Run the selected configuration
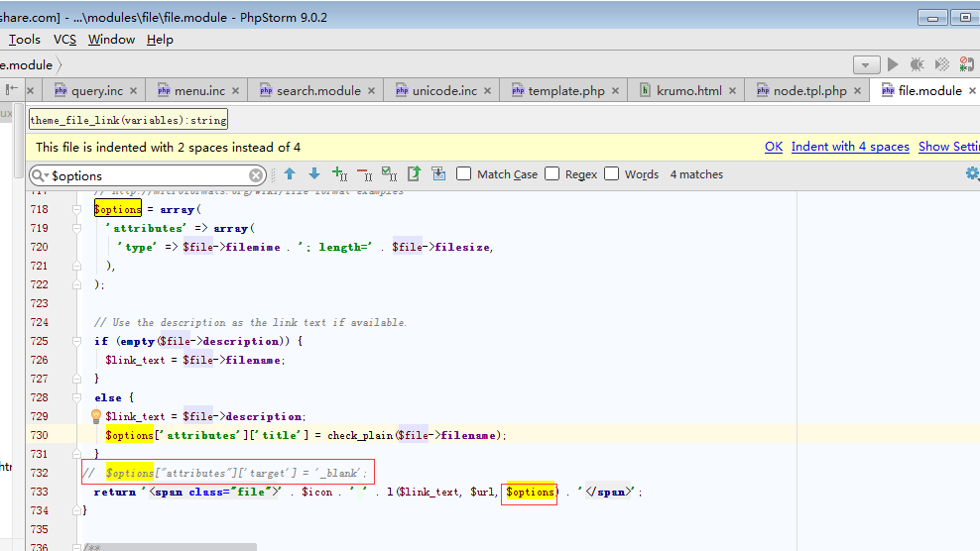The image size is (980, 551). (x=893, y=64)
